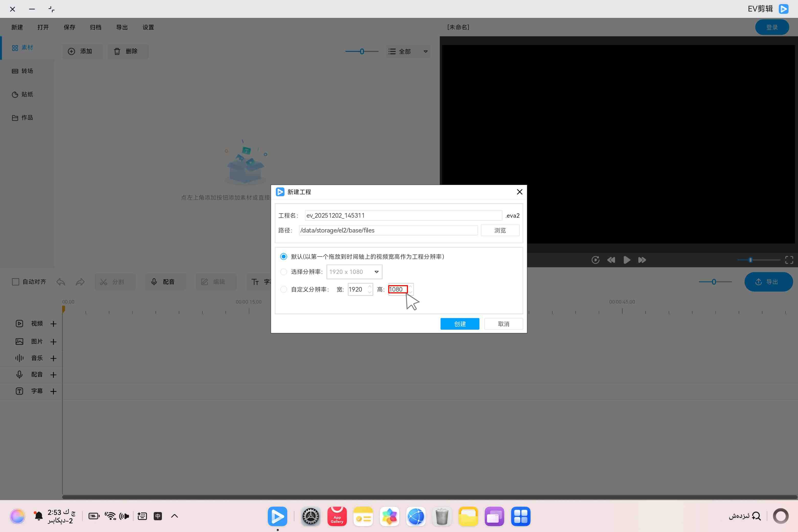Expand the system tray chevron

174,516
